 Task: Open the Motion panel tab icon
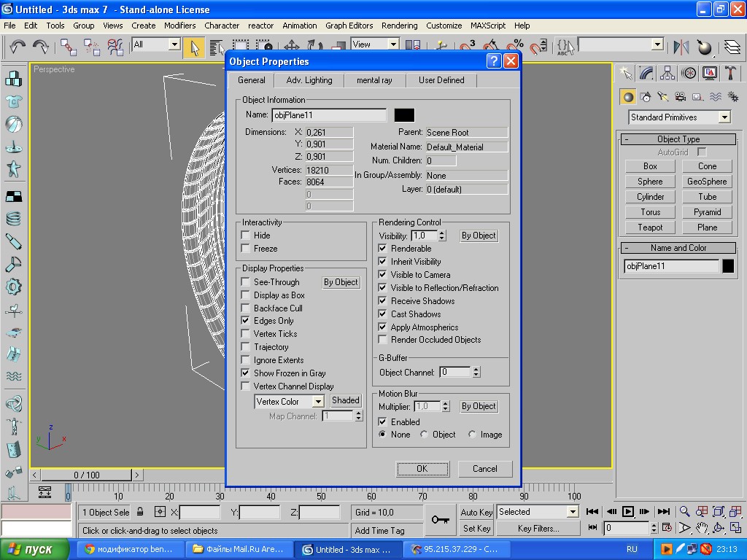pyautogui.click(x=689, y=73)
